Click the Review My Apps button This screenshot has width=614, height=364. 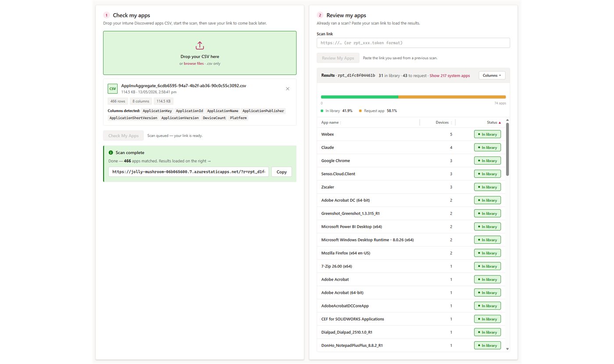coord(338,58)
